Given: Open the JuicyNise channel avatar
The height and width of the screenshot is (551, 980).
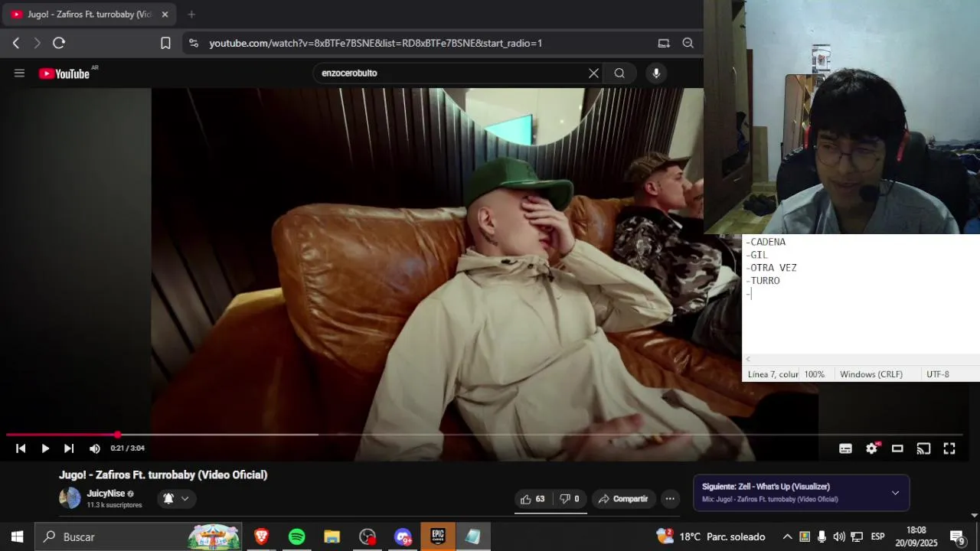Looking at the screenshot, I should click(70, 498).
